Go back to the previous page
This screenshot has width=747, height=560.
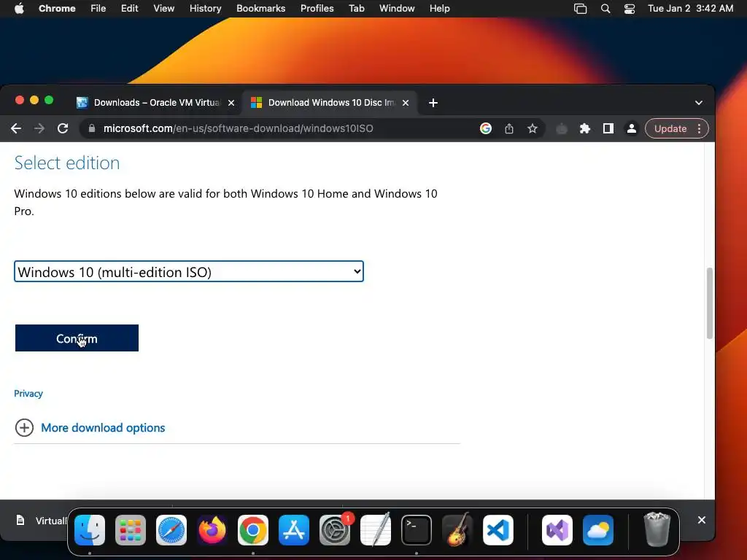click(16, 128)
